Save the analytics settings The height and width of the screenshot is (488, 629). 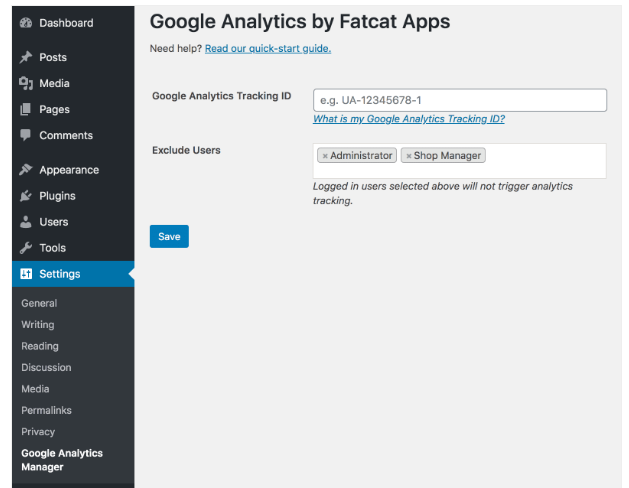coord(169,237)
